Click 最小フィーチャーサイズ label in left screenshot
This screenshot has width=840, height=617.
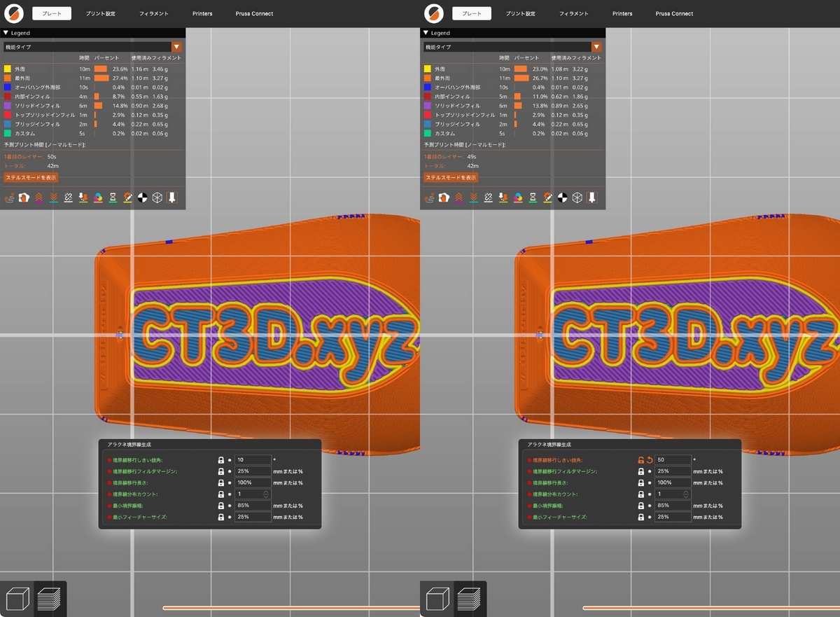click(140, 517)
